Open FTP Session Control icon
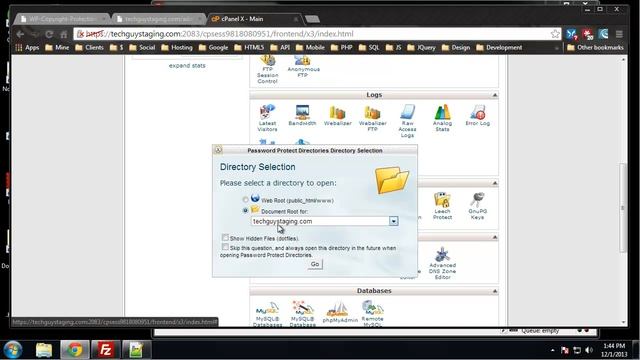The width and height of the screenshot is (640, 360). point(267,70)
